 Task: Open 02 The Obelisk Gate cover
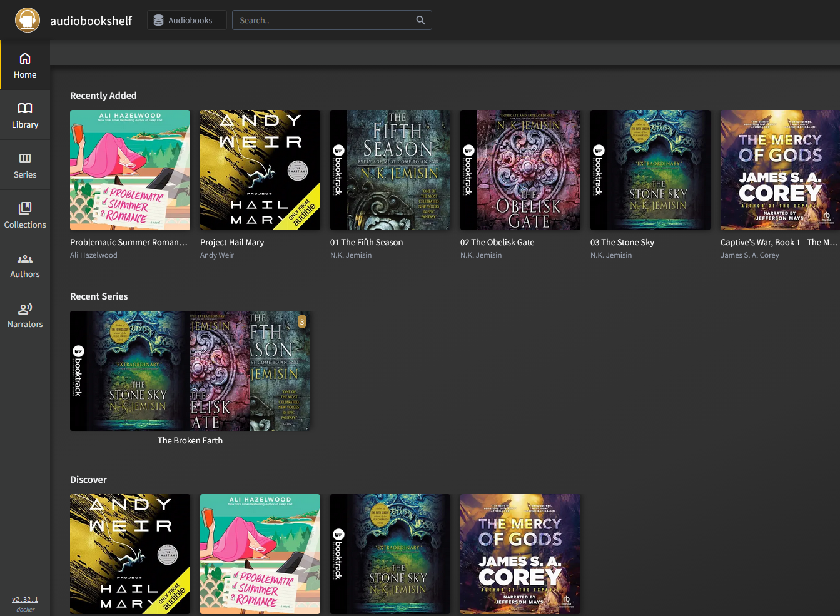(x=520, y=170)
